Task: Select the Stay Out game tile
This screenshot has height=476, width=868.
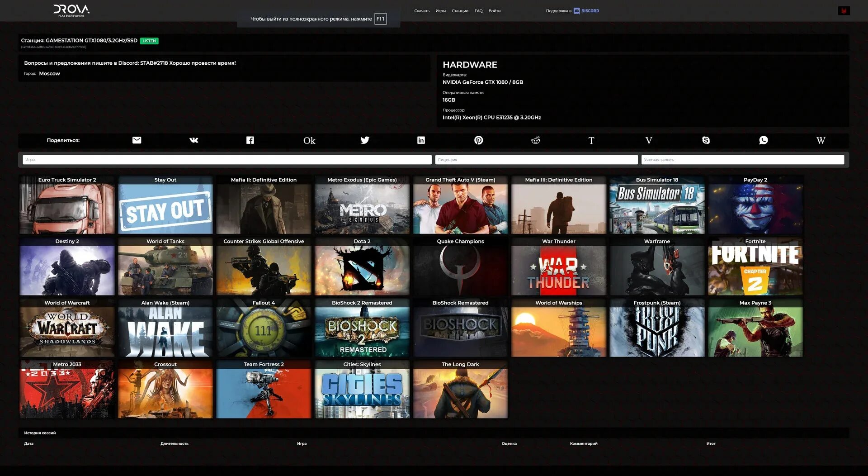Action: (x=165, y=205)
